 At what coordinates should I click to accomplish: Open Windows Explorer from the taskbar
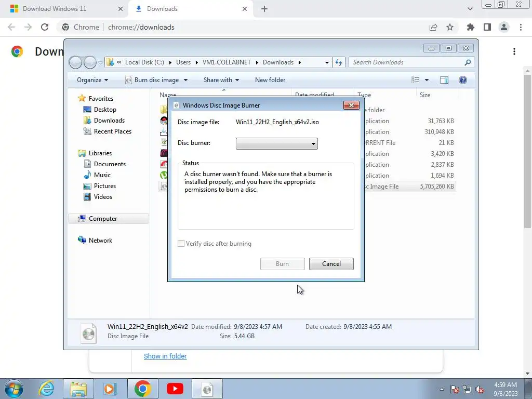pyautogui.click(x=78, y=389)
